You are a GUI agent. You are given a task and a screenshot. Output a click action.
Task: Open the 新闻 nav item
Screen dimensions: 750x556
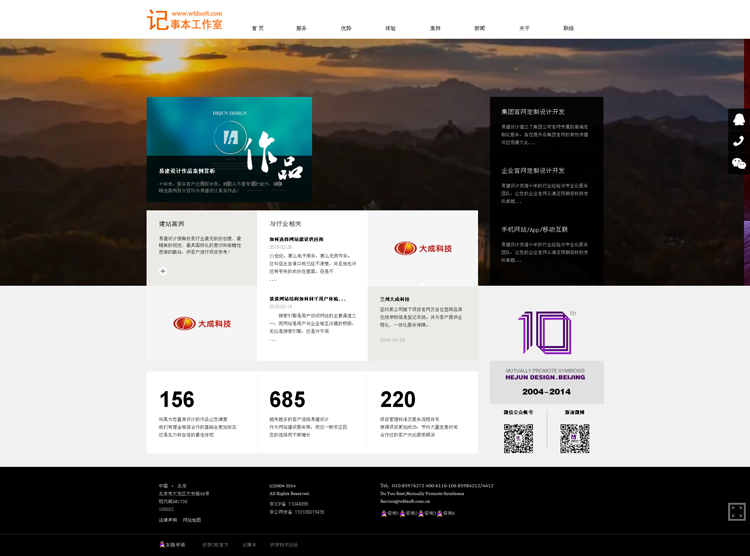click(x=480, y=28)
